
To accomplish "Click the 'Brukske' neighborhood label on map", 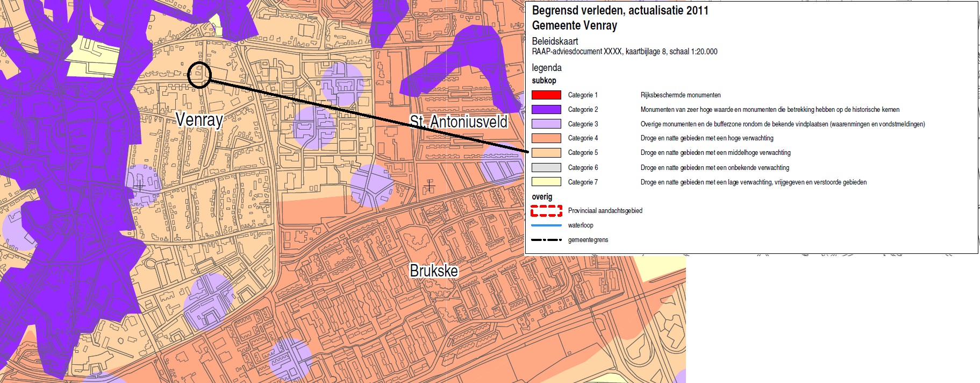I will click(434, 271).
